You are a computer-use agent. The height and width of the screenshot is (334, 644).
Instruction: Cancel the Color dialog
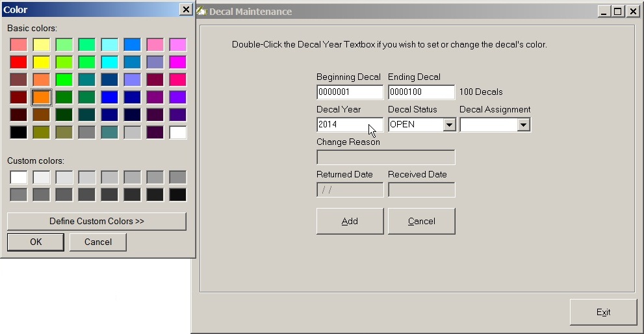[x=98, y=242]
